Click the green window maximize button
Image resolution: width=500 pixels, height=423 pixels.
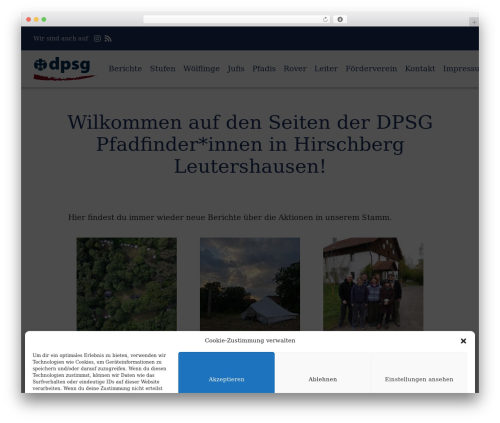pyautogui.click(x=44, y=20)
